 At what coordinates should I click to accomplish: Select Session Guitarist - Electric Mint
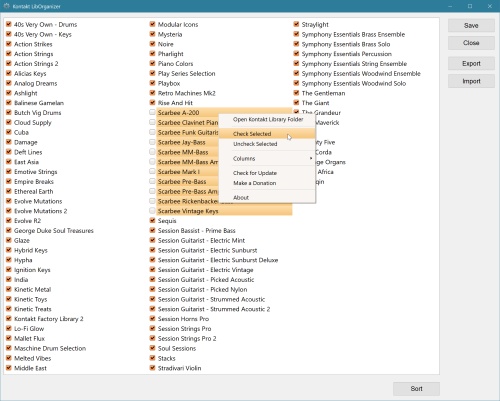201,241
